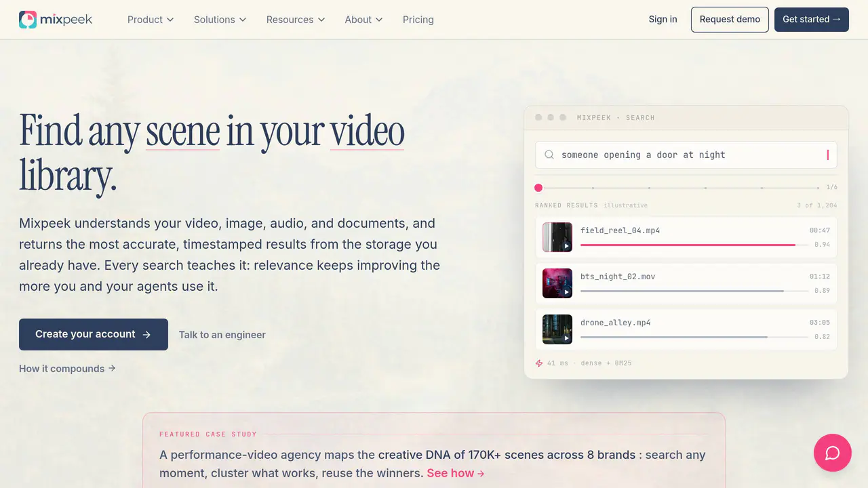868x488 pixels.
Task: Open the How it compounds link
Action: (x=67, y=369)
